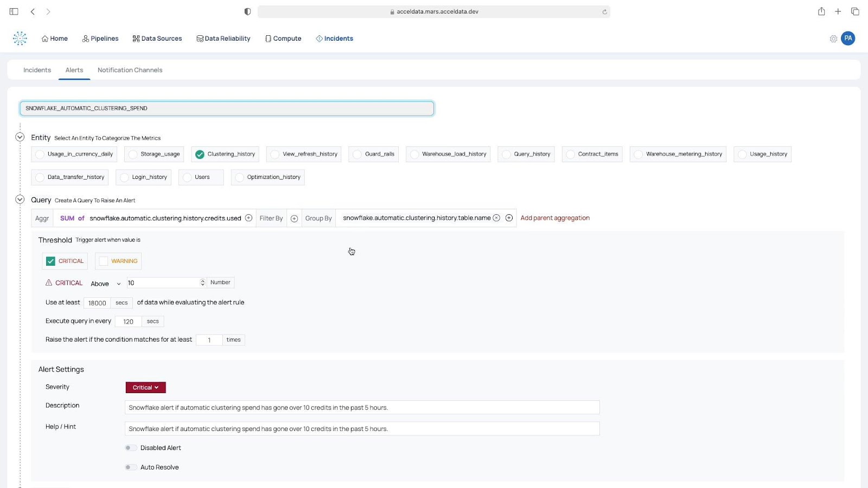The height and width of the screenshot is (488, 868).
Task: Open Compute navigation item
Action: (283, 38)
